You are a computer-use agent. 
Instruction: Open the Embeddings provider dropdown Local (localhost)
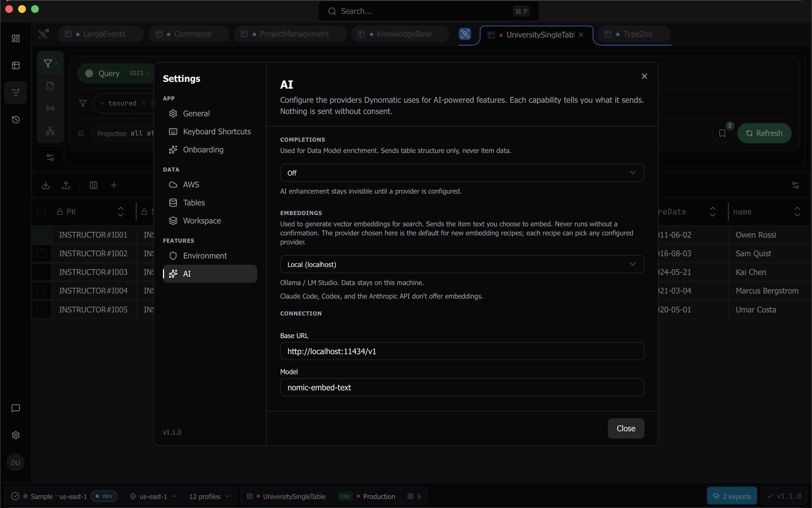462,264
